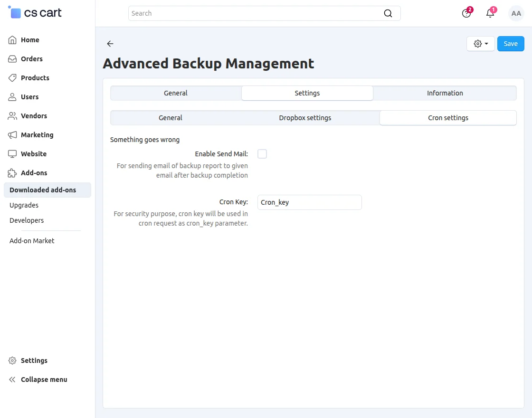The height and width of the screenshot is (418, 532).
Task: Click the Advanced Backup Management heading
Action: tap(209, 64)
